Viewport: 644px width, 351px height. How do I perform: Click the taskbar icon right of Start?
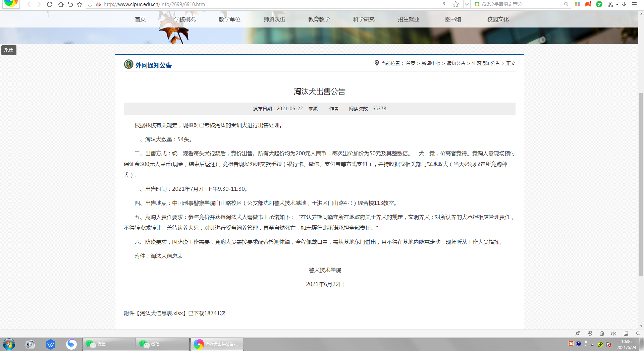30,344
